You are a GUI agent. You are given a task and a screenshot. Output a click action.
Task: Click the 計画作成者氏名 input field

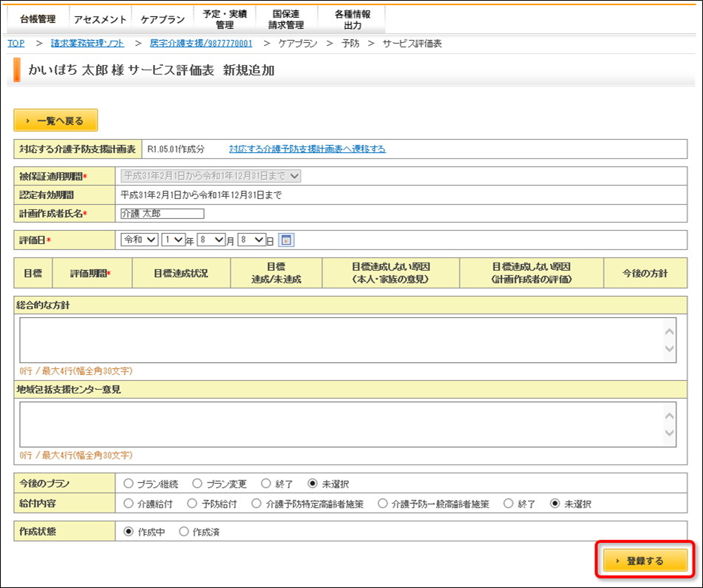(163, 214)
